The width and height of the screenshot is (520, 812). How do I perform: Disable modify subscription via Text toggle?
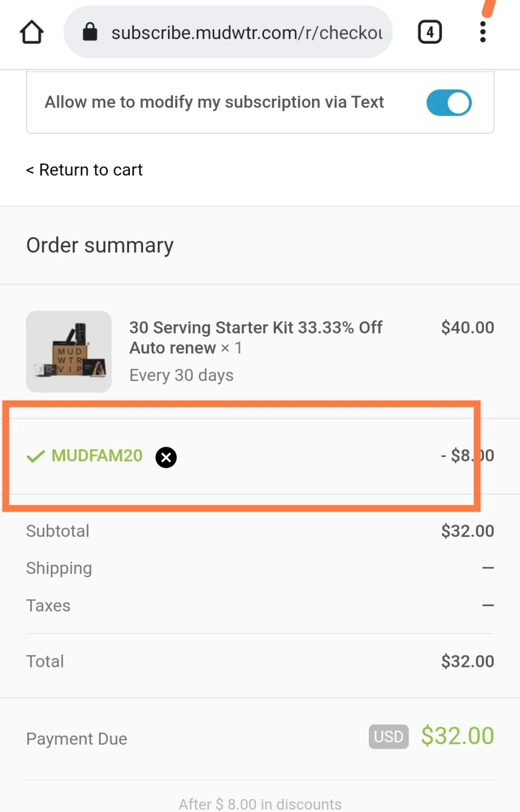coord(448,102)
